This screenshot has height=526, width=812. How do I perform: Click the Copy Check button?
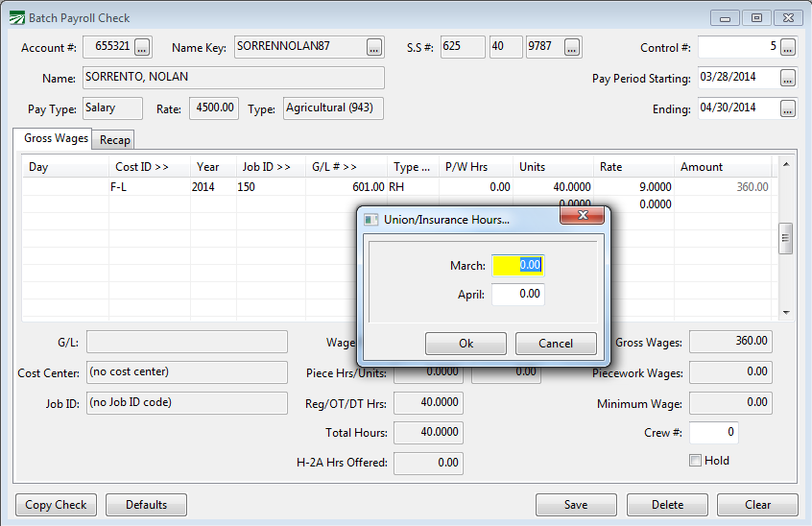tap(56, 505)
